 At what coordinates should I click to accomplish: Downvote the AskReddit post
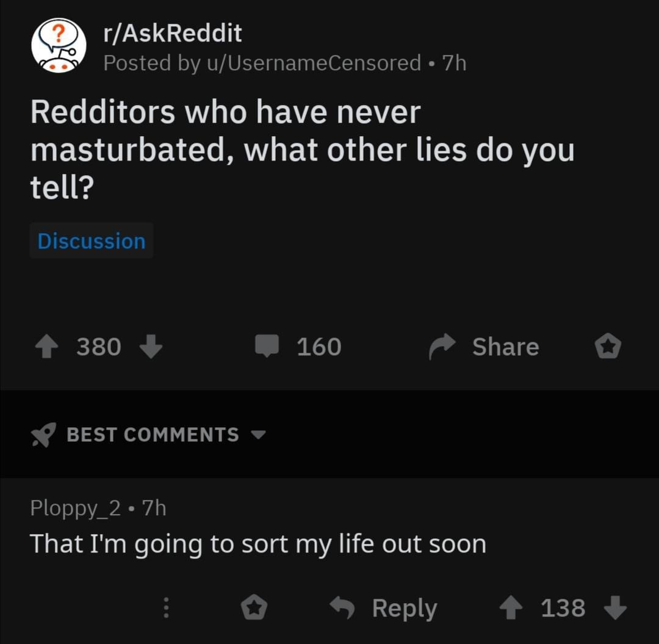[x=151, y=347]
